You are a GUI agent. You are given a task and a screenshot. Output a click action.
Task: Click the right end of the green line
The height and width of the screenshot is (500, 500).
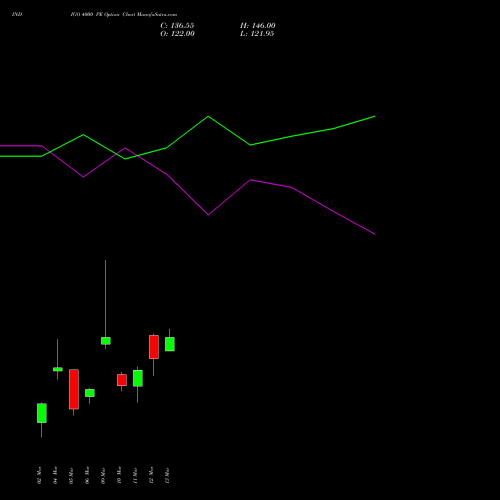(375, 116)
